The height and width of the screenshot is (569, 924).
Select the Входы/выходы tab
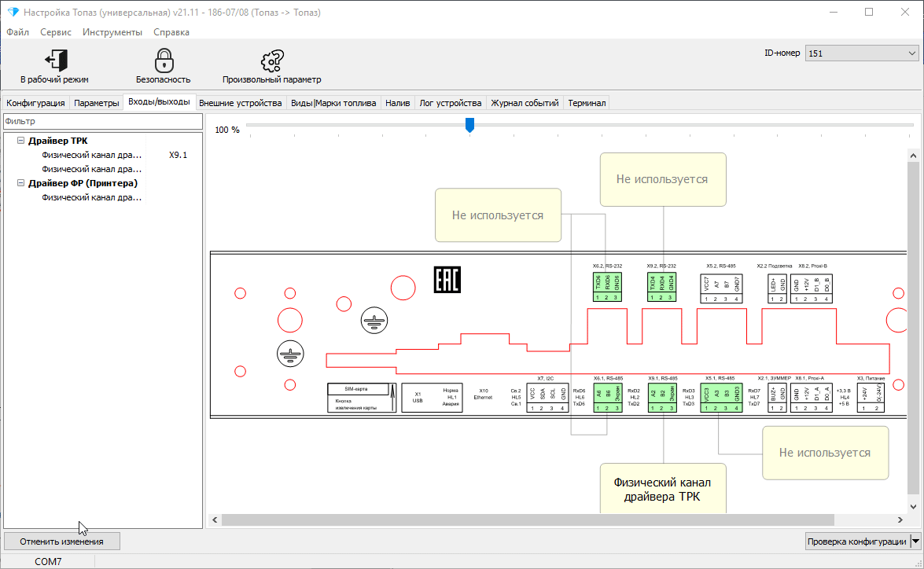pyautogui.click(x=159, y=102)
